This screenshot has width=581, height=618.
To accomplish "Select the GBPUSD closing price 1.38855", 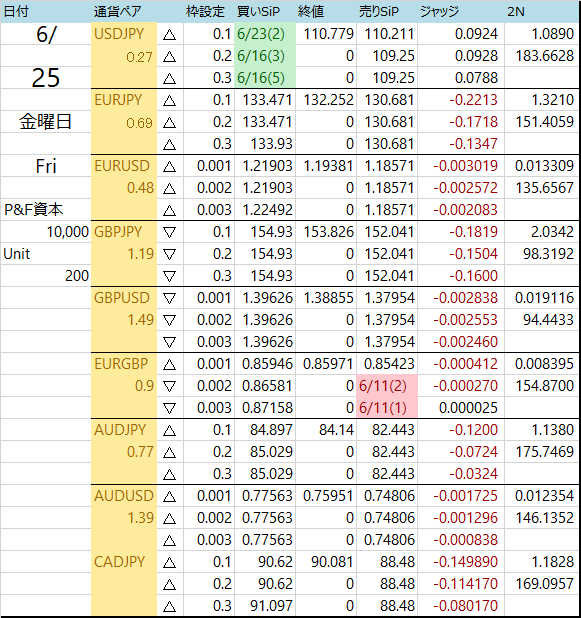I will click(328, 298).
